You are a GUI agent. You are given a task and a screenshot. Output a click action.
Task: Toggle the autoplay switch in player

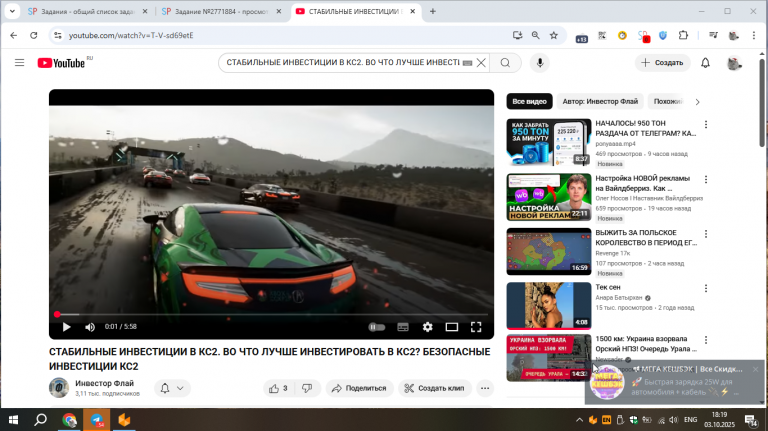[x=377, y=327]
